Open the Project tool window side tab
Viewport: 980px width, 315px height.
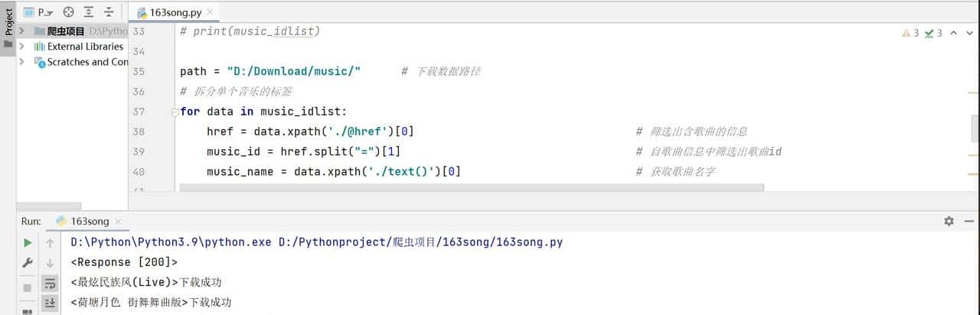(8, 21)
